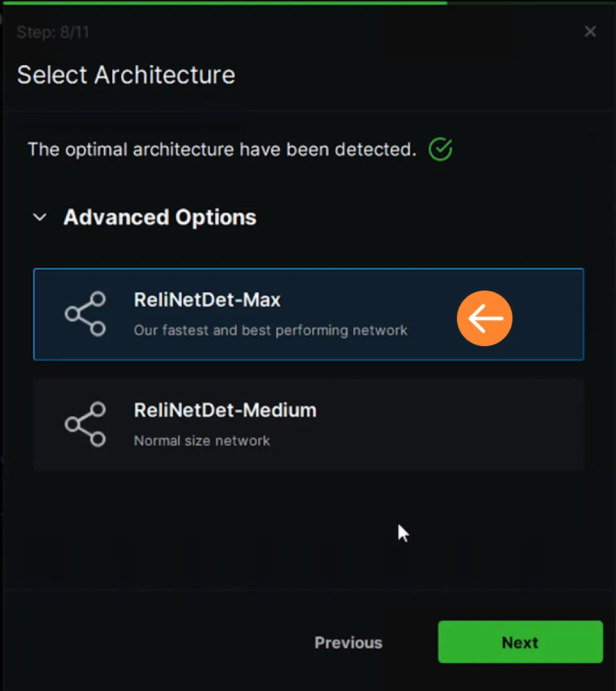Click the green filled progress bar
The image size is (616, 691).
point(223,3)
